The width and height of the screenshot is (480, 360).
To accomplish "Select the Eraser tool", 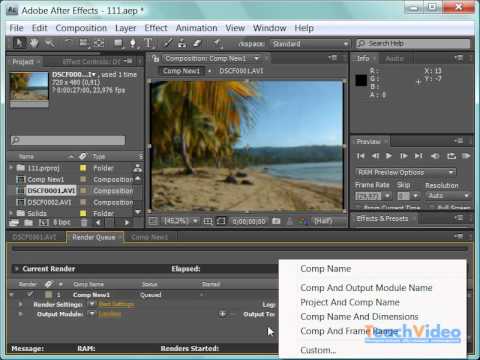I will (x=197, y=43).
